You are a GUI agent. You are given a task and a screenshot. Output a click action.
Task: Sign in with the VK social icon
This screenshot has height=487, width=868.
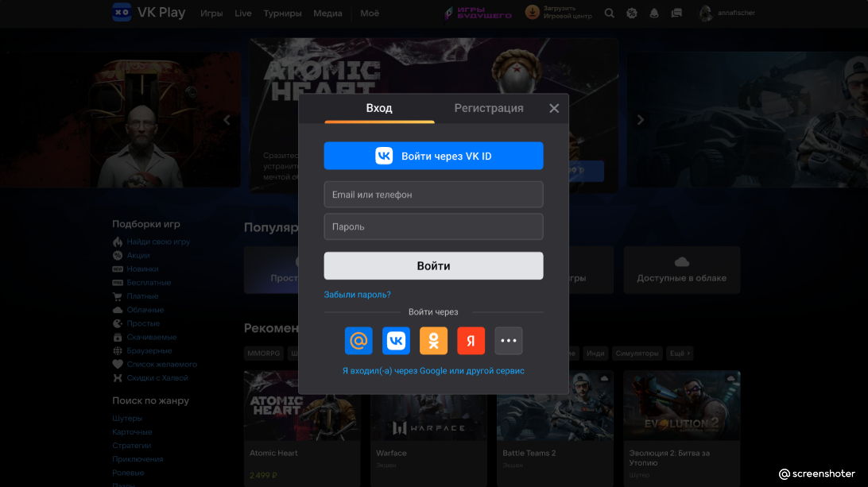pos(397,340)
